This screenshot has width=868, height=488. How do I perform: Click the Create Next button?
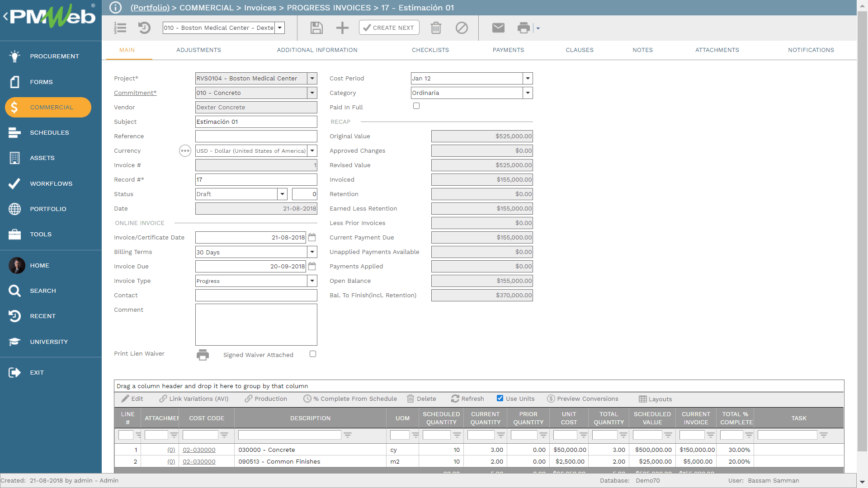coord(389,28)
